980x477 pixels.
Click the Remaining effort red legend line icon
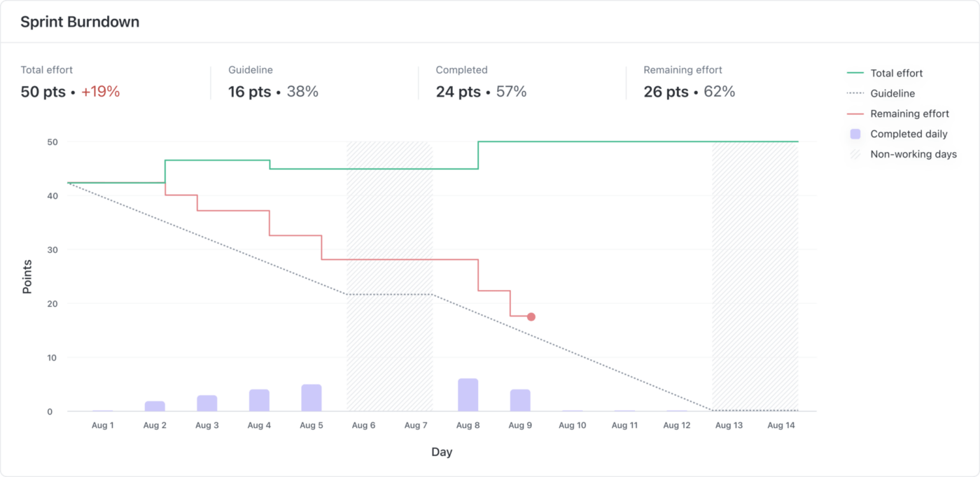(855, 113)
